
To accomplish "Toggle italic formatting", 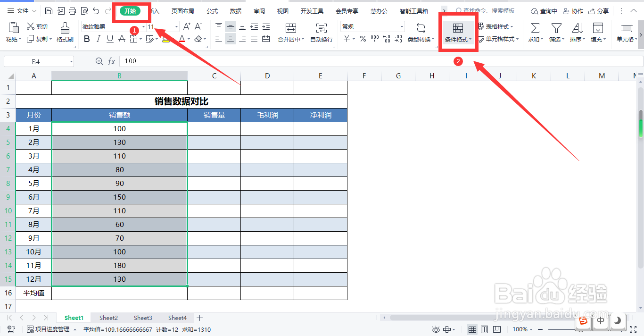I will [98, 39].
